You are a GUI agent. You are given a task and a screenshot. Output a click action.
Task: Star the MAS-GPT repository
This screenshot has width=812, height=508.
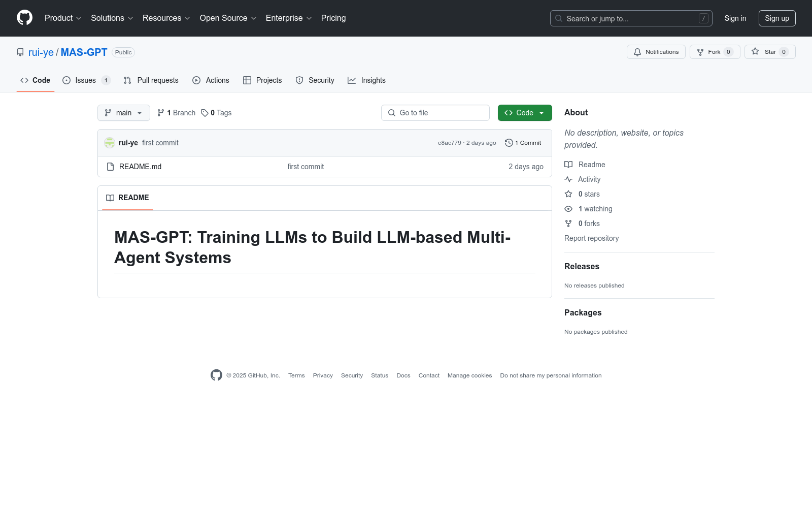coord(770,52)
